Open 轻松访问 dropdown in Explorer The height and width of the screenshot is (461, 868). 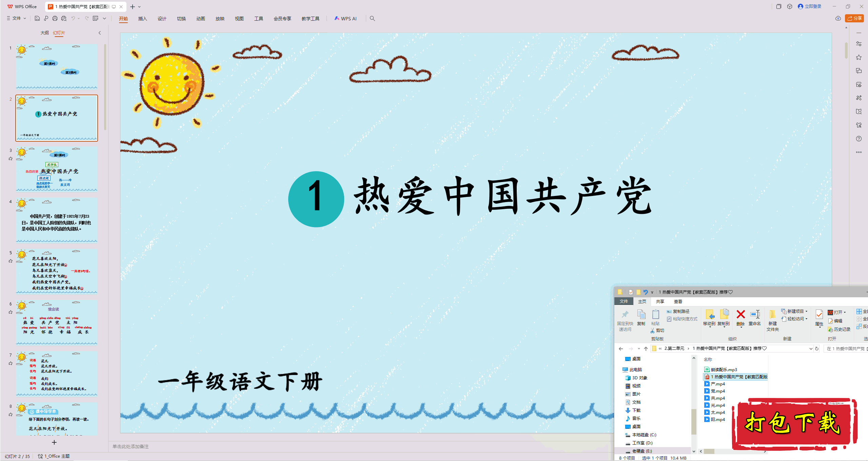point(794,319)
